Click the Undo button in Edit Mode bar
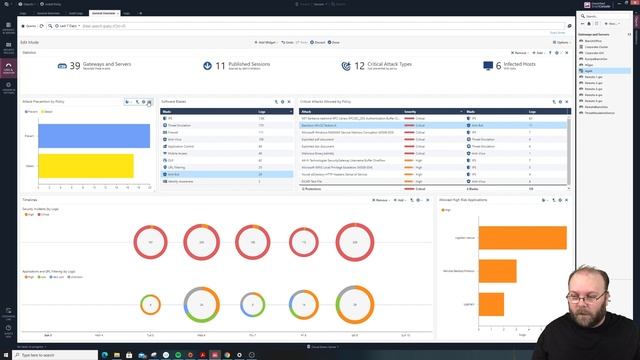 click(x=287, y=42)
